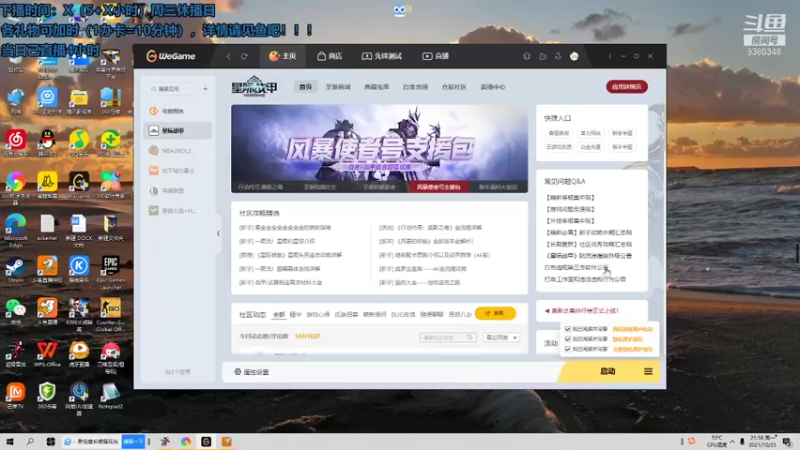The height and width of the screenshot is (450, 800).
Task: Open the 仓鼠社区 tab
Action: pyautogui.click(x=454, y=87)
